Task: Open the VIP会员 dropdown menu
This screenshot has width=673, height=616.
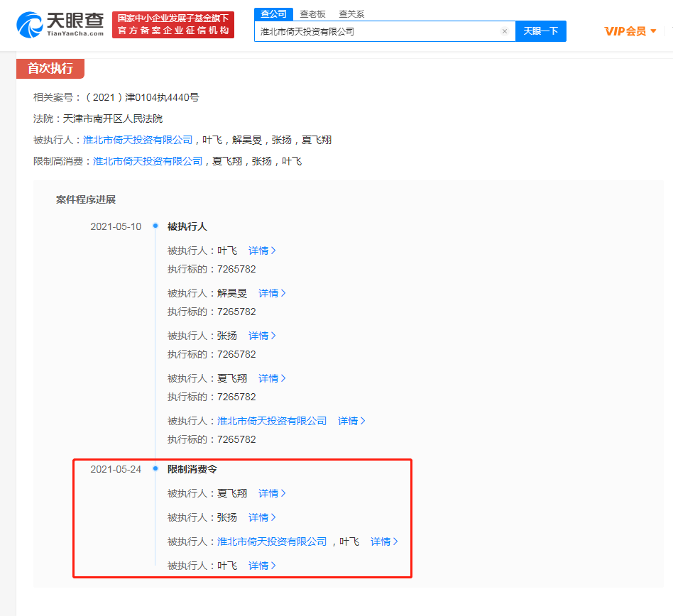Action: (x=630, y=31)
